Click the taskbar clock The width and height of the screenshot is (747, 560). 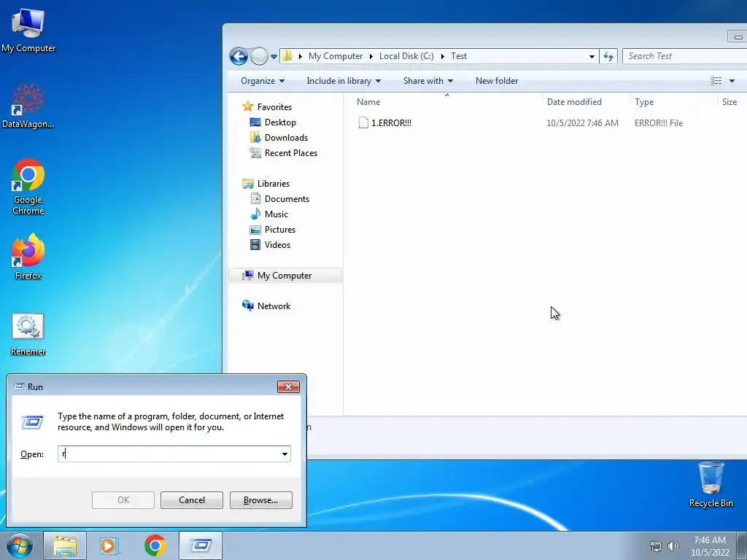pos(710,546)
